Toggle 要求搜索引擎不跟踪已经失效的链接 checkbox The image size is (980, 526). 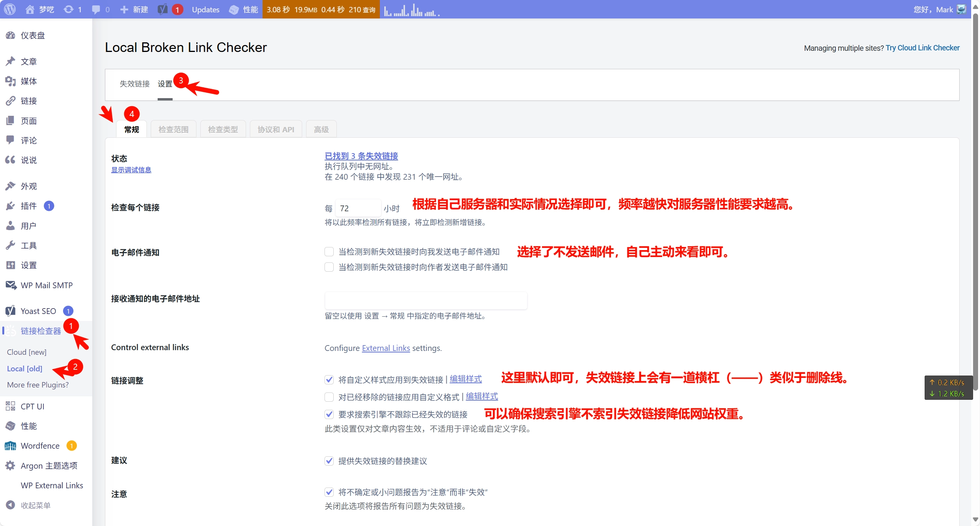(329, 414)
